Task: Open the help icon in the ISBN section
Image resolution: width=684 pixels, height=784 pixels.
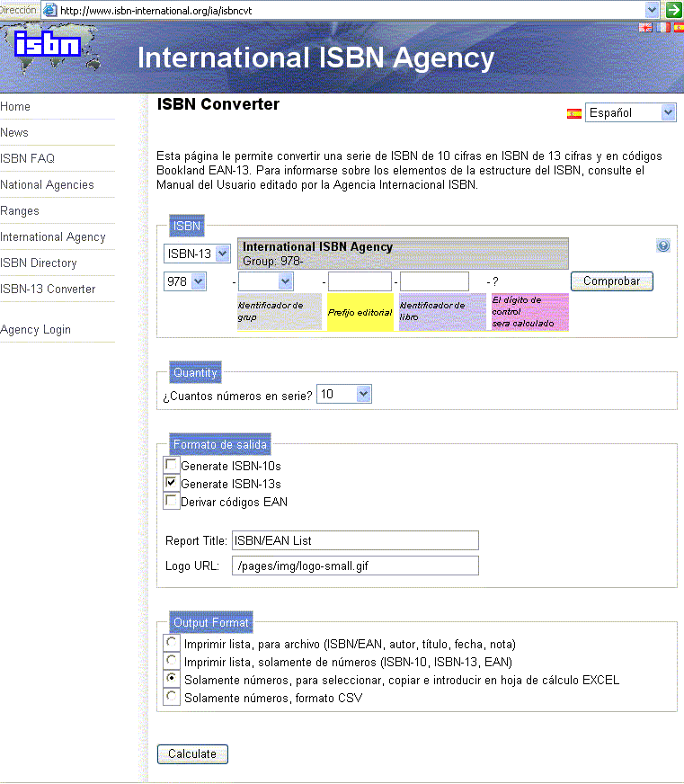Action: click(663, 245)
